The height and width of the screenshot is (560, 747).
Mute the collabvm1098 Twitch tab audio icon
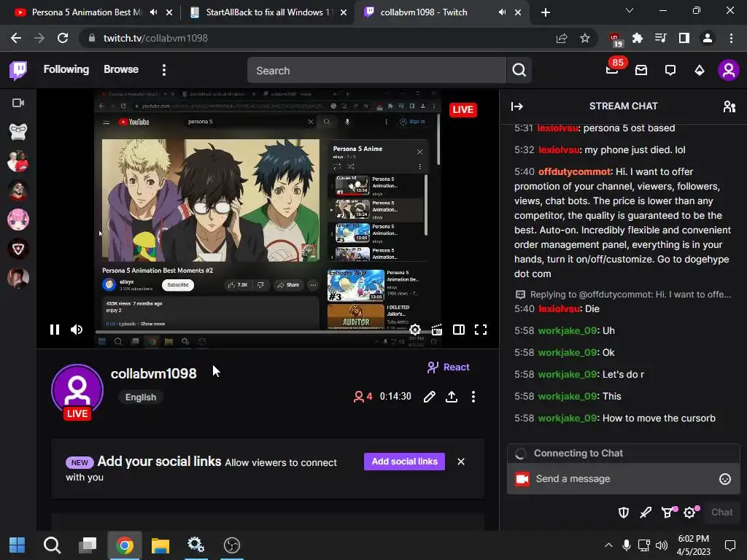[502, 12]
